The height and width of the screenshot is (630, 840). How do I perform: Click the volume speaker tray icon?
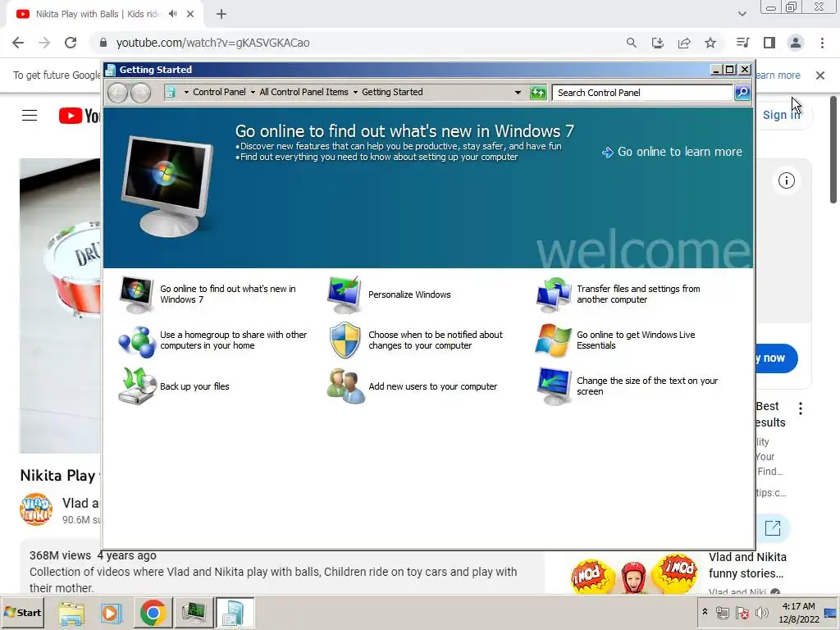click(x=761, y=612)
